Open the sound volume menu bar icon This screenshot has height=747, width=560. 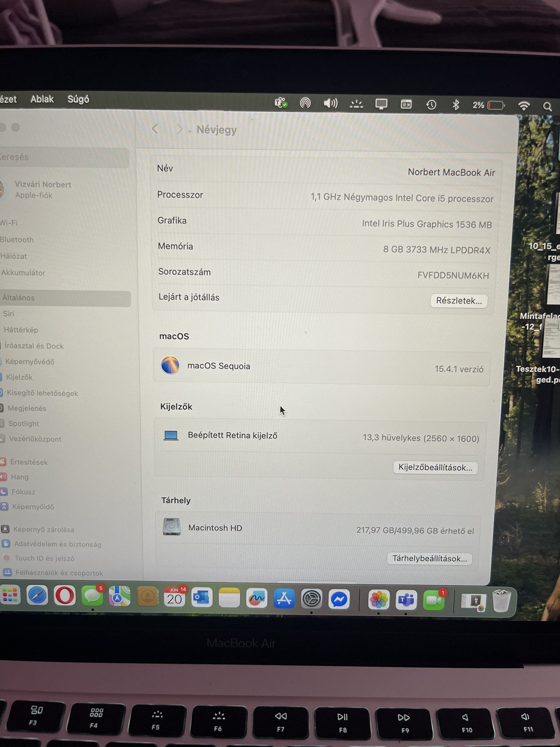coord(330,104)
